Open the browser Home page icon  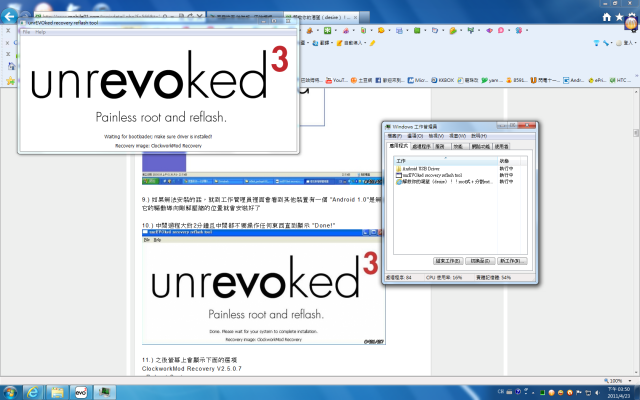[x=607, y=17]
